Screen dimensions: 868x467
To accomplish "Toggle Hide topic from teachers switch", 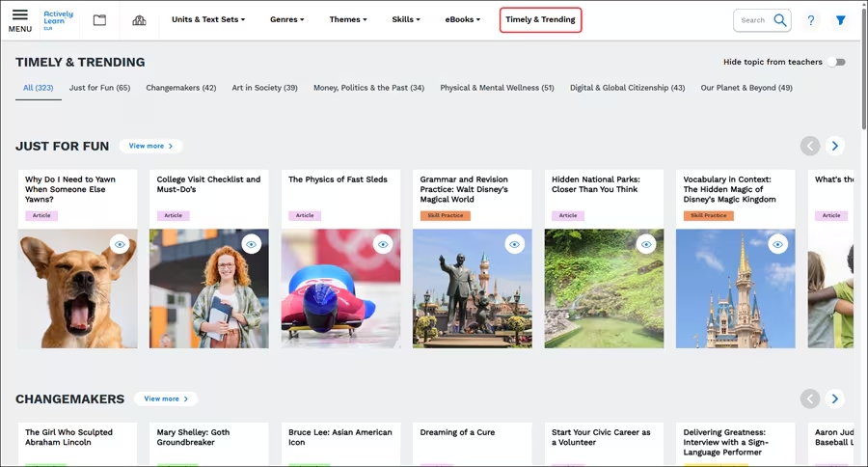I will (x=836, y=62).
